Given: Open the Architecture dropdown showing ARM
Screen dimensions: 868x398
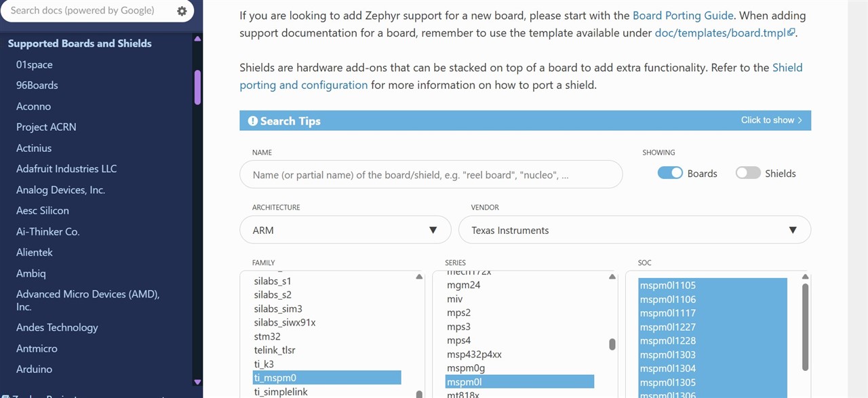Looking at the screenshot, I should (345, 230).
